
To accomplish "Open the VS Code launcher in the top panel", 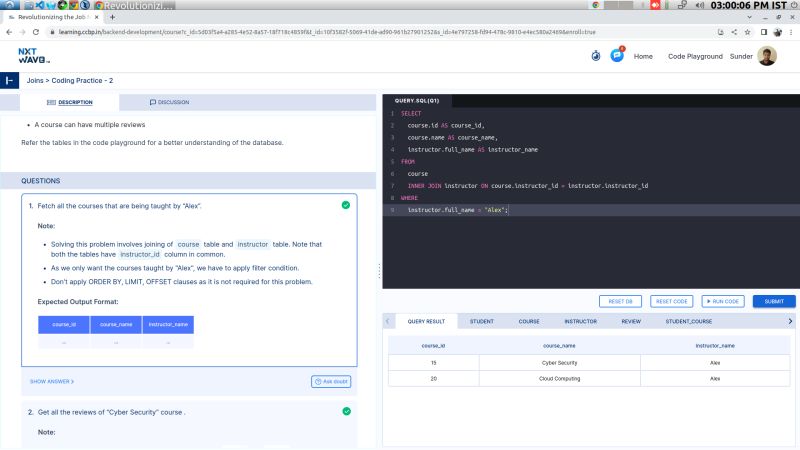I will click(40, 5).
